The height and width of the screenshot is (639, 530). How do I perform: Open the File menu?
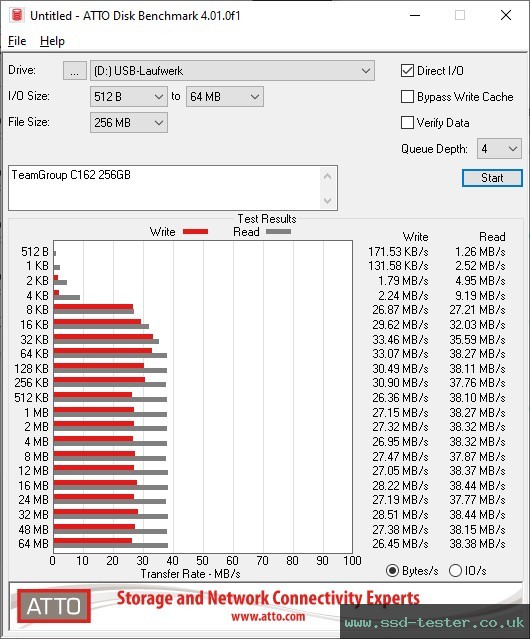coord(17,41)
